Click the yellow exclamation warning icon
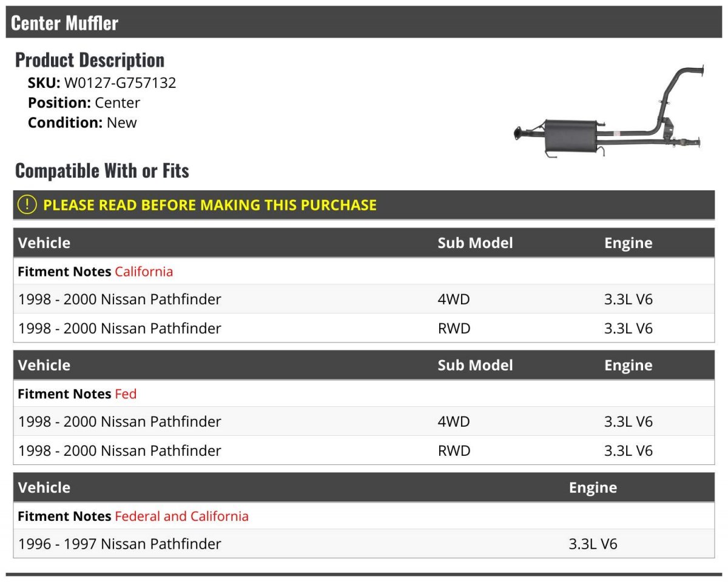The height and width of the screenshot is (582, 728). [27, 205]
